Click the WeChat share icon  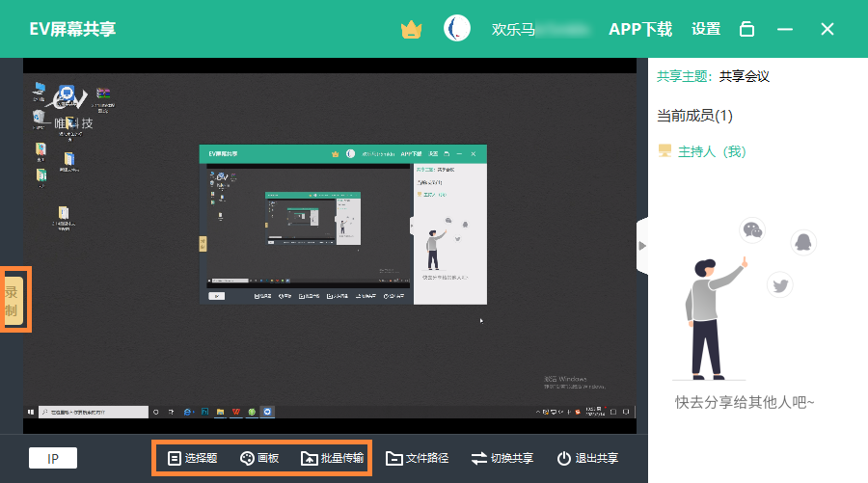tap(751, 230)
